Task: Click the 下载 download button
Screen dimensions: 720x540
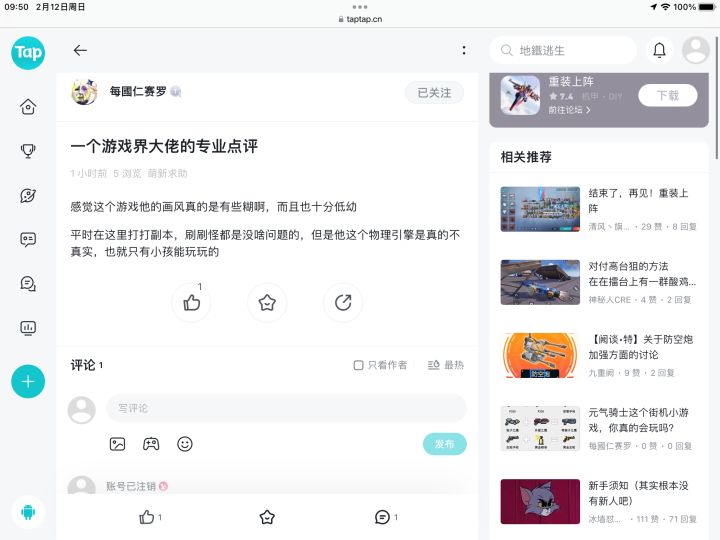Action: click(x=668, y=96)
